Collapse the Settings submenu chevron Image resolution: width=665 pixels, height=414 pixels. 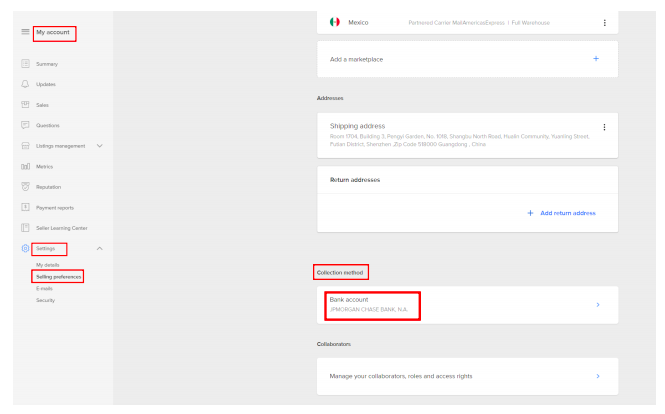(100, 248)
